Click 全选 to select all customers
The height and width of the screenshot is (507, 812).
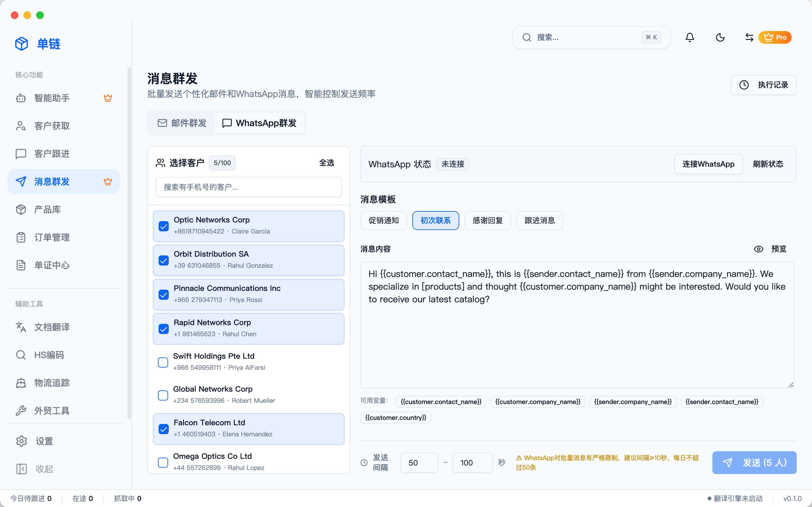coord(326,163)
